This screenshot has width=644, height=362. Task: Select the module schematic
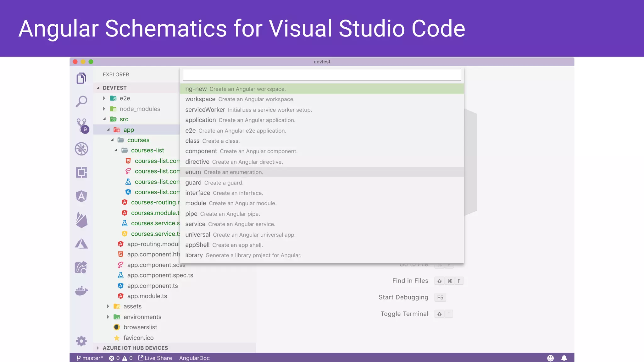pos(322,203)
